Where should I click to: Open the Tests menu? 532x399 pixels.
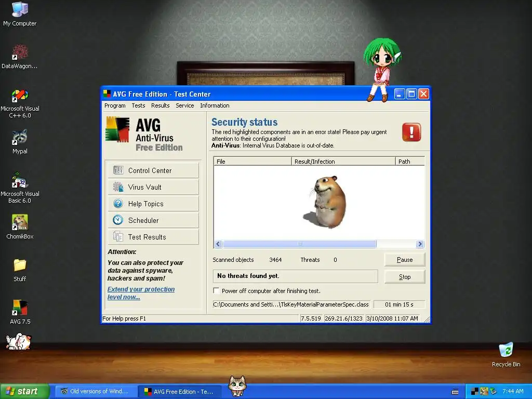pyautogui.click(x=138, y=105)
